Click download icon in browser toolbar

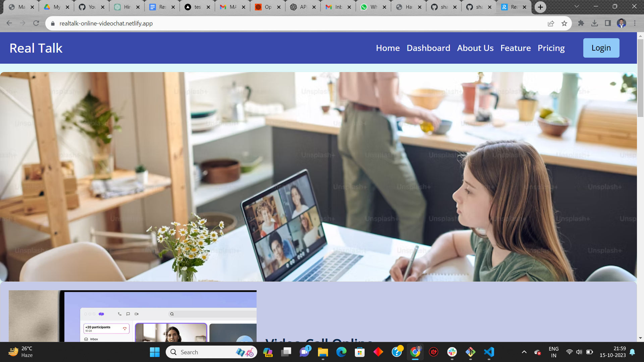click(x=595, y=23)
